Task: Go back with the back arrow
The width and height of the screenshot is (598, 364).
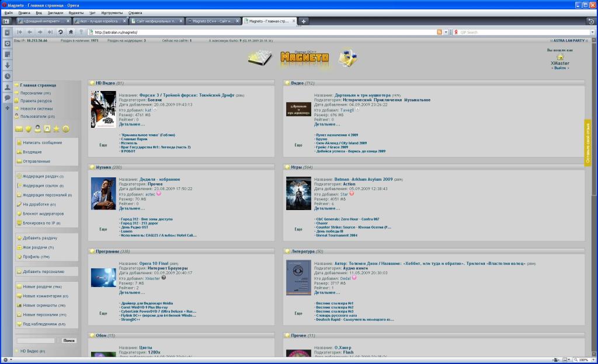Action: 30,32
